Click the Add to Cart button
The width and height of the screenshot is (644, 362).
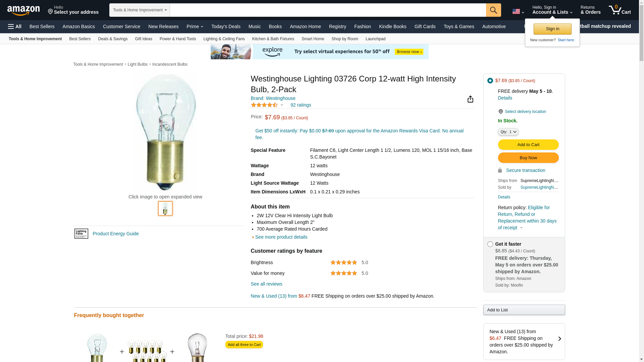[528, 145]
